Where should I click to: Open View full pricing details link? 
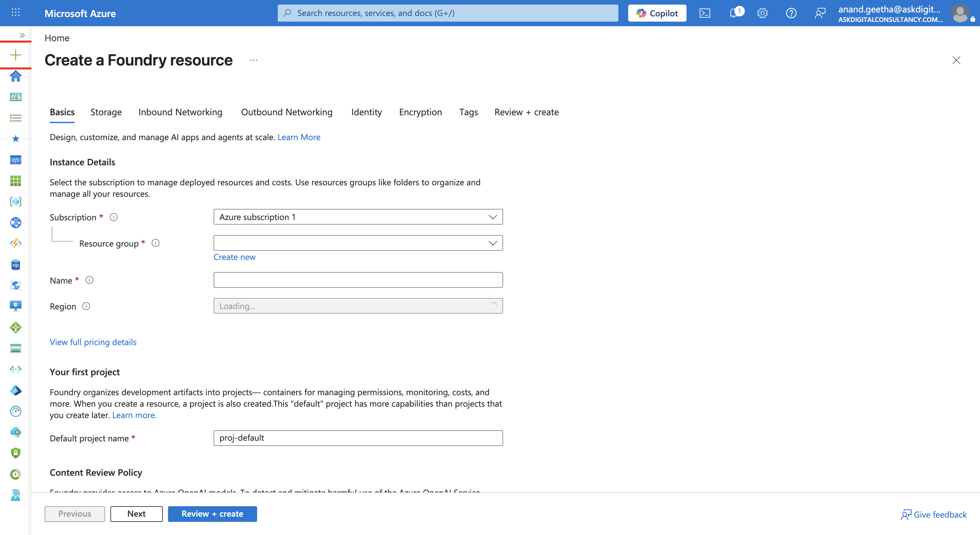pos(93,342)
